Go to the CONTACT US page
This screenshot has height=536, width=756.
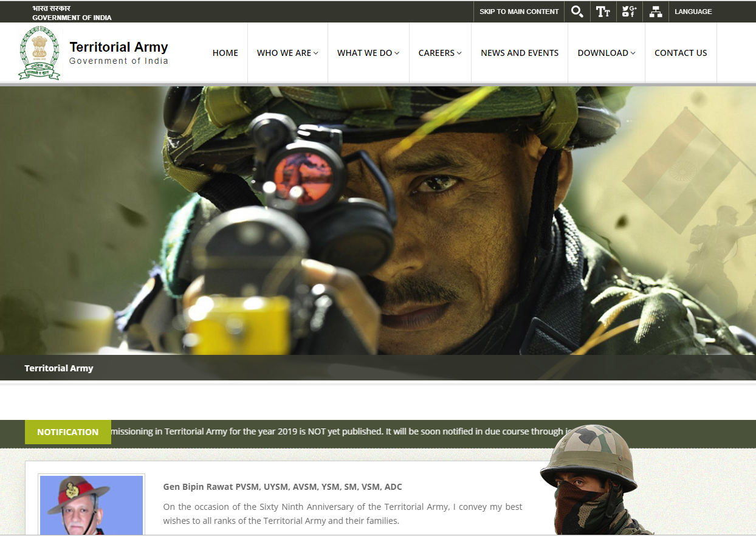click(681, 53)
